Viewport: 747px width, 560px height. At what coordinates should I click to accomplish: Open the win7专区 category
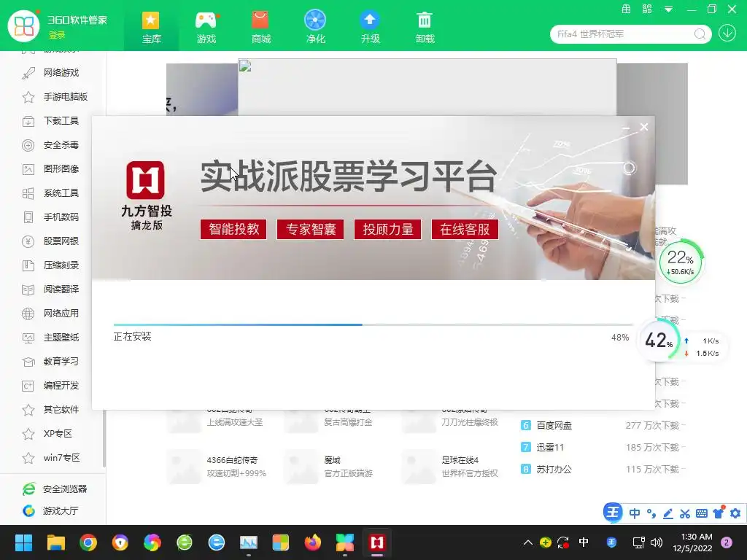51,458
